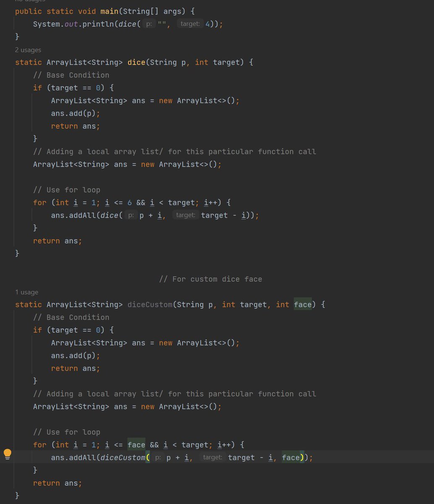434x504 pixels.
Task: Click the literal 4 in the main dice call
Action: (207, 24)
